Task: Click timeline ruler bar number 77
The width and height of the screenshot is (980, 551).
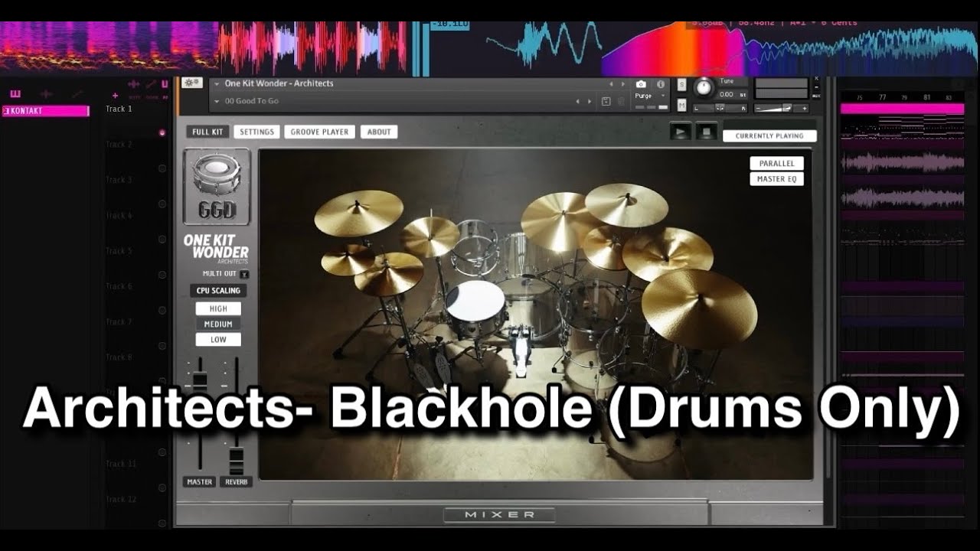Action: click(x=882, y=97)
